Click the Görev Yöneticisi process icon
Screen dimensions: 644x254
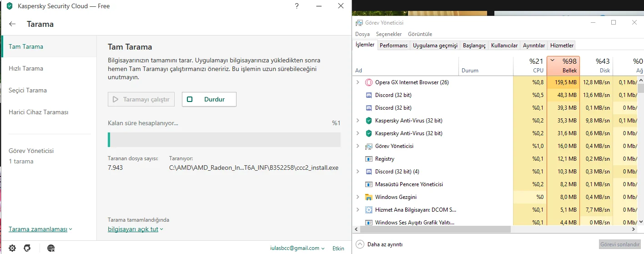(x=369, y=146)
